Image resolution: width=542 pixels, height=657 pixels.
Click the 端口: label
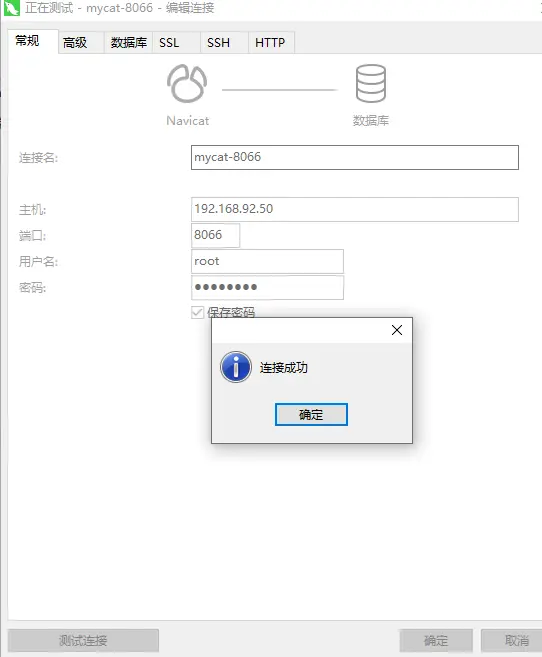(x=32, y=235)
